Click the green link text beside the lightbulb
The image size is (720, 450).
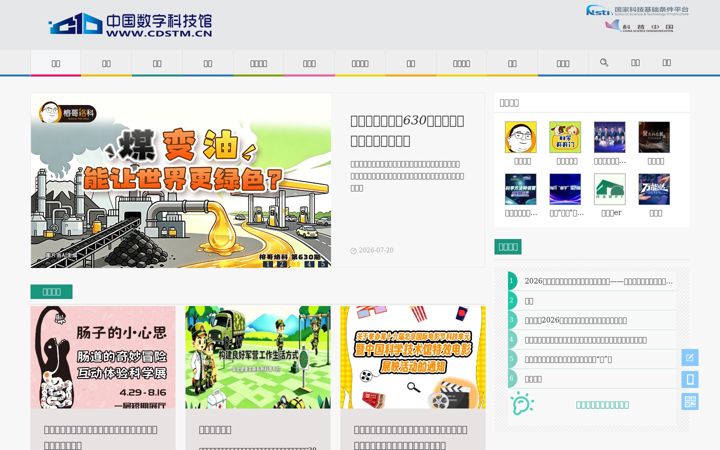click(x=602, y=405)
